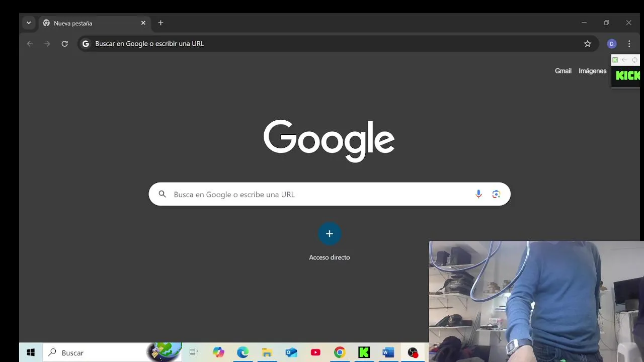Click the Google logo
The width and height of the screenshot is (644, 362).
pyautogui.click(x=329, y=141)
